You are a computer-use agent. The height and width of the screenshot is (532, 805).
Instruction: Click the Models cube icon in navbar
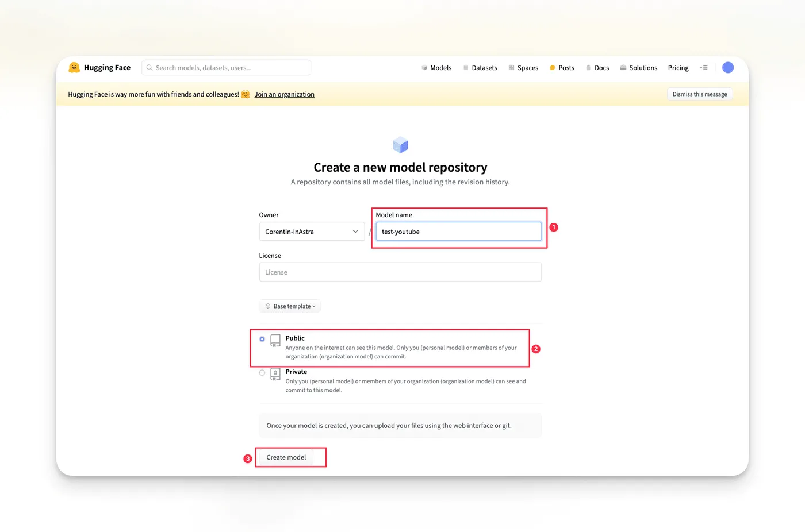[x=424, y=68]
